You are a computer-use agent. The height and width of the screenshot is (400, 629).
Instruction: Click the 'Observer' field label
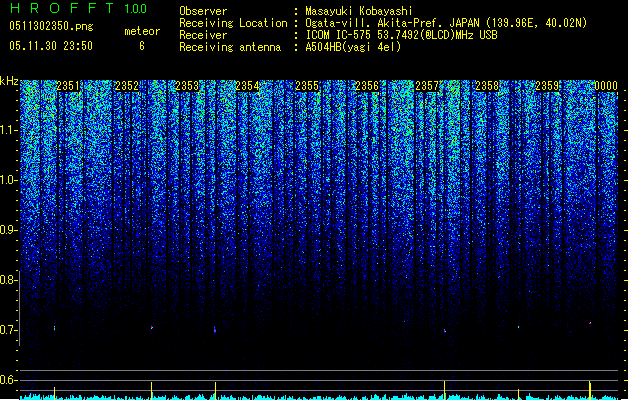(x=203, y=11)
